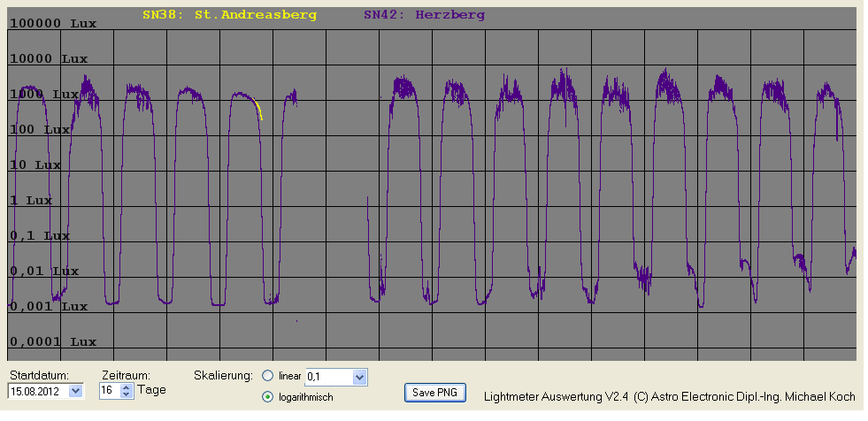Click the 10 Lux axis label
Screen dimensions: 868x421
(x=35, y=165)
